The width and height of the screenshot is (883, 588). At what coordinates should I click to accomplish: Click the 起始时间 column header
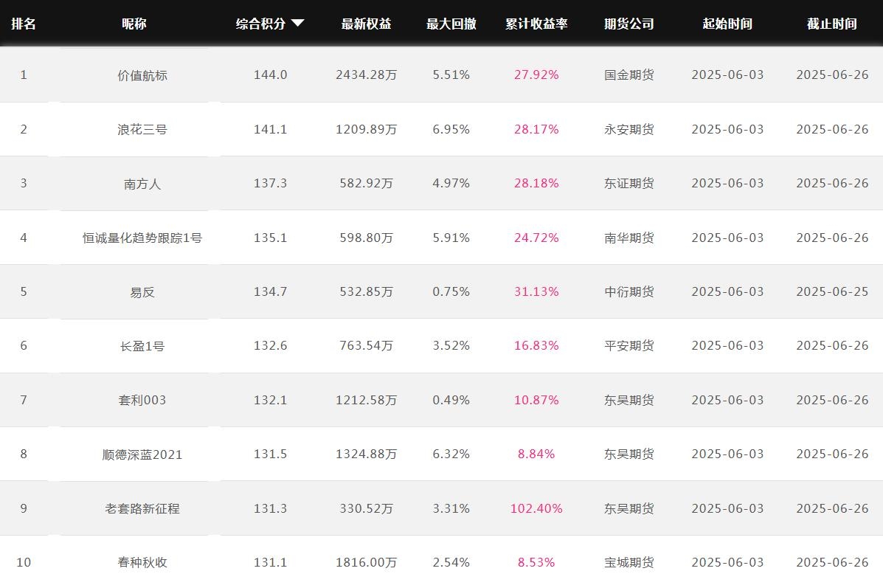point(727,24)
